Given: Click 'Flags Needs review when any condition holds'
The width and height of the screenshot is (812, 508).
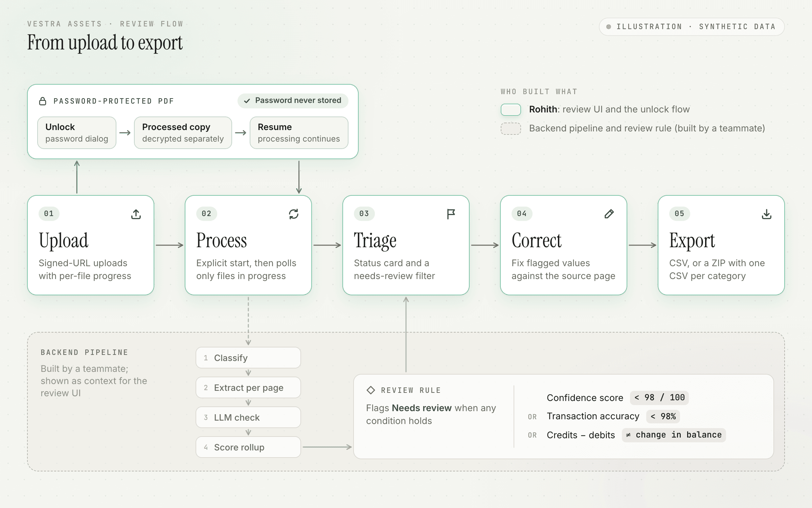Looking at the screenshot, I should (x=431, y=414).
